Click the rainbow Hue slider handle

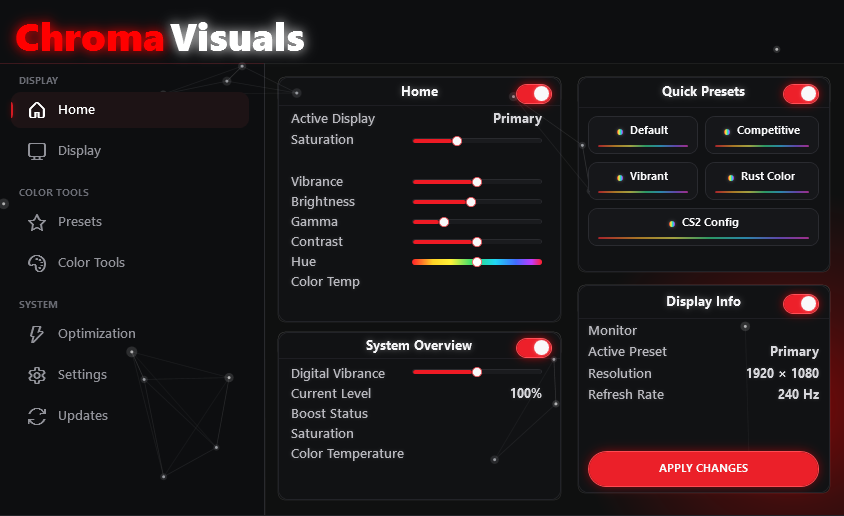(477, 262)
